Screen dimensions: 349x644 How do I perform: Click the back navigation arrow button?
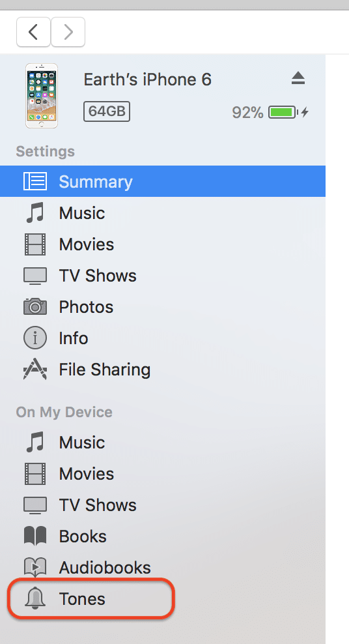tap(34, 32)
